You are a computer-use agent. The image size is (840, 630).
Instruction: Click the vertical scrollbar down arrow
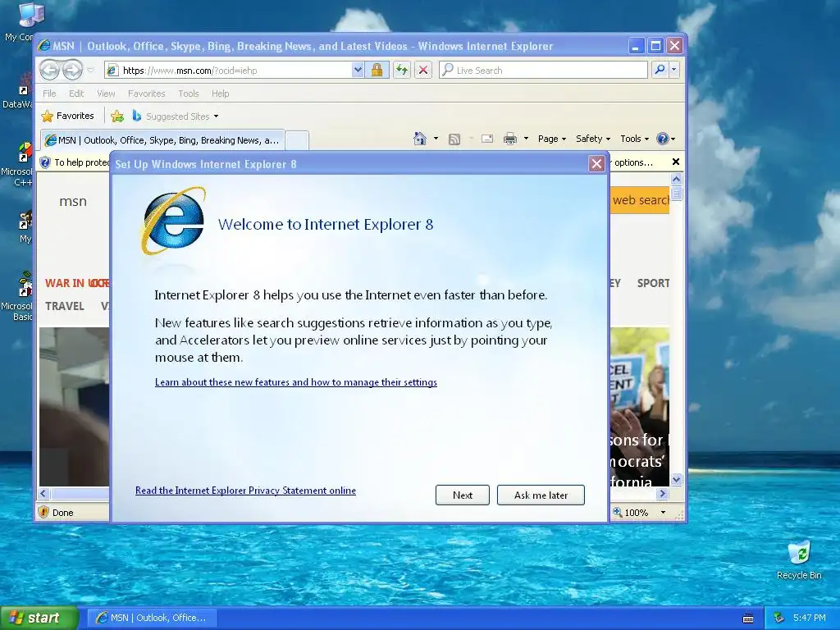pyautogui.click(x=676, y=479)
